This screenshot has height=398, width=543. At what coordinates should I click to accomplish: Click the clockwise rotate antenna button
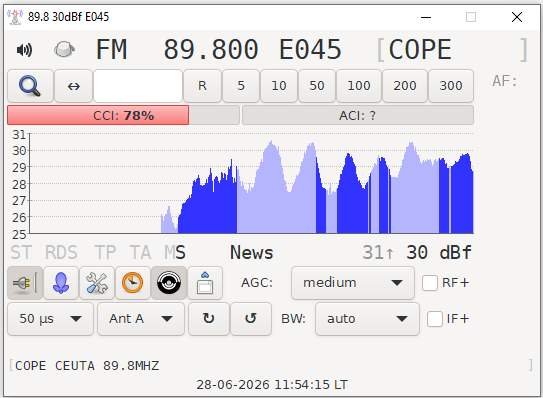point(209,319)
